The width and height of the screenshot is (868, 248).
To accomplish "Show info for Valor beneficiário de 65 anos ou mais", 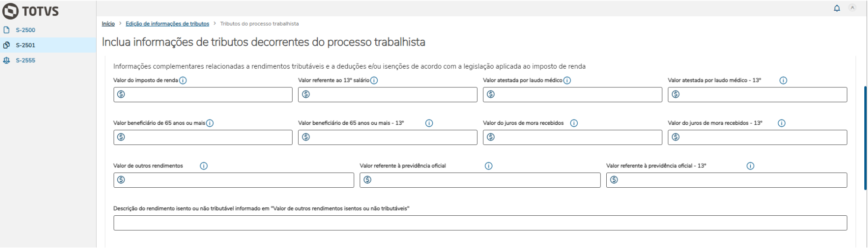I will coord(210,123).
